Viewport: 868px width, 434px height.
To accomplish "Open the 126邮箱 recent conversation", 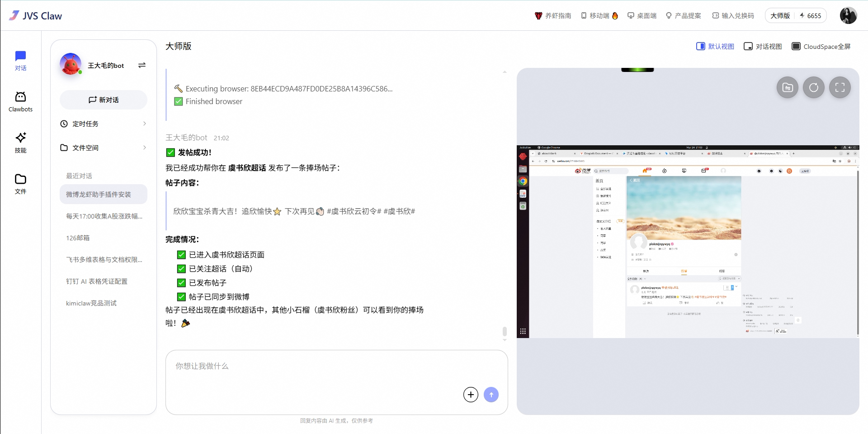I will pyautogui.click(x=78, y=238).
